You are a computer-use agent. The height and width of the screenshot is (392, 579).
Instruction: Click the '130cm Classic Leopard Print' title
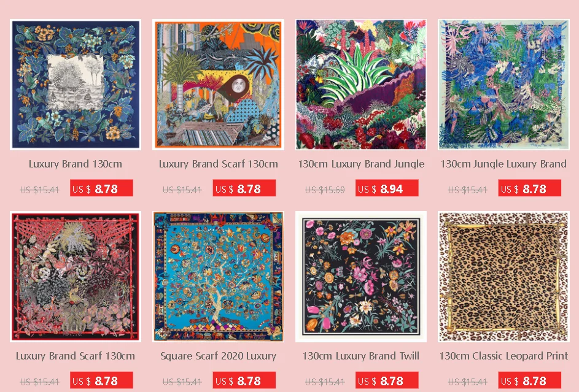click(503, 356)
